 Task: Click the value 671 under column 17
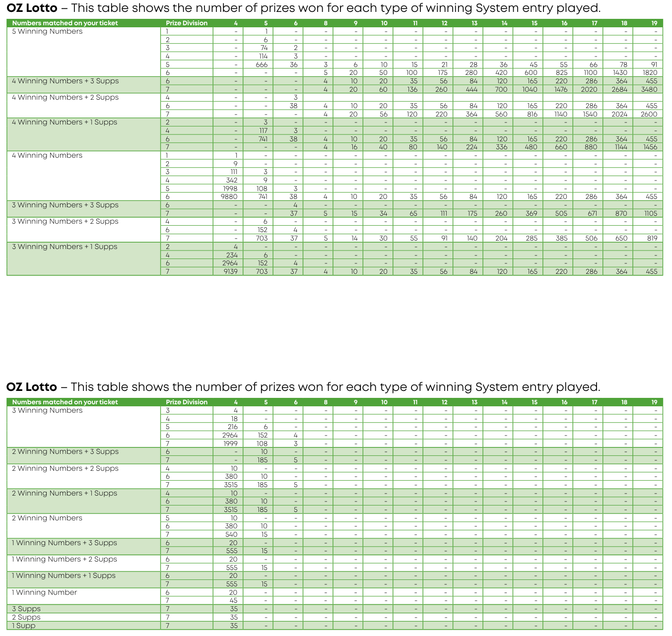pos(592,213)
